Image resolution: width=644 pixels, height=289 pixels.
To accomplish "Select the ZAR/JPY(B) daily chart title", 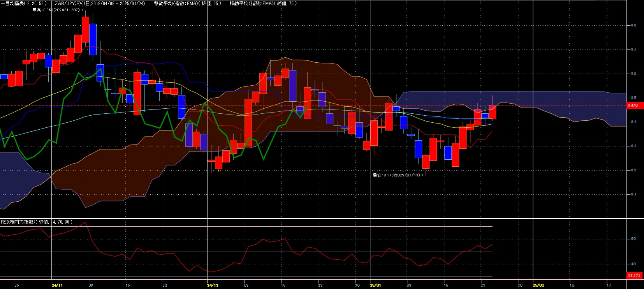I will [100, 4].
